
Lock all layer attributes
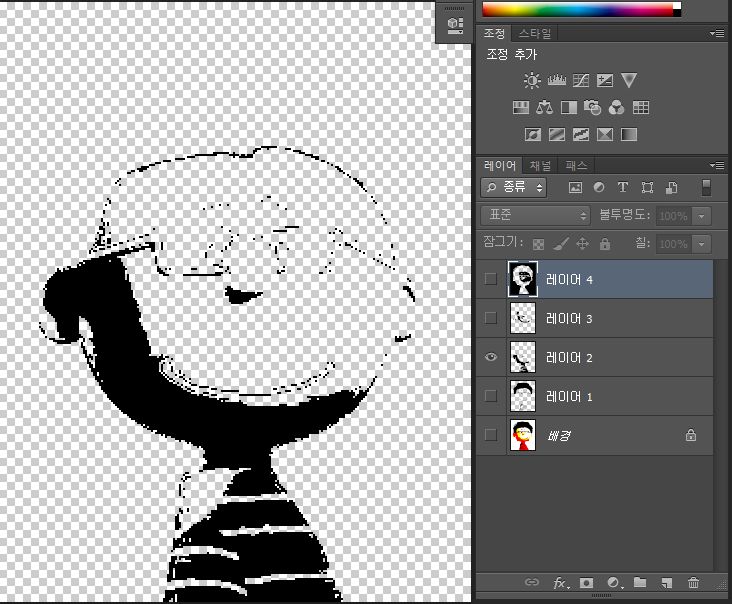click(x=605, y=243)
